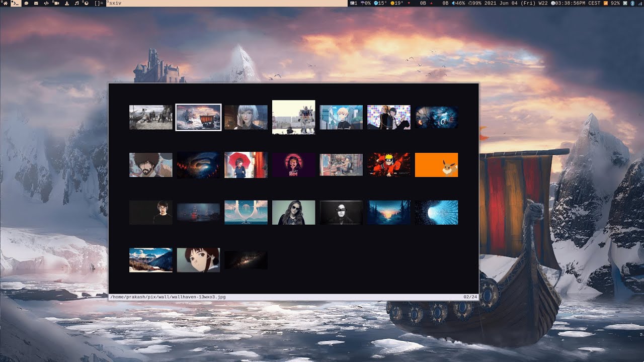Viewport: 644px width, 362px height.
Task: Select the girl with red umbrella thumbnail
Action: pos(246,165)
